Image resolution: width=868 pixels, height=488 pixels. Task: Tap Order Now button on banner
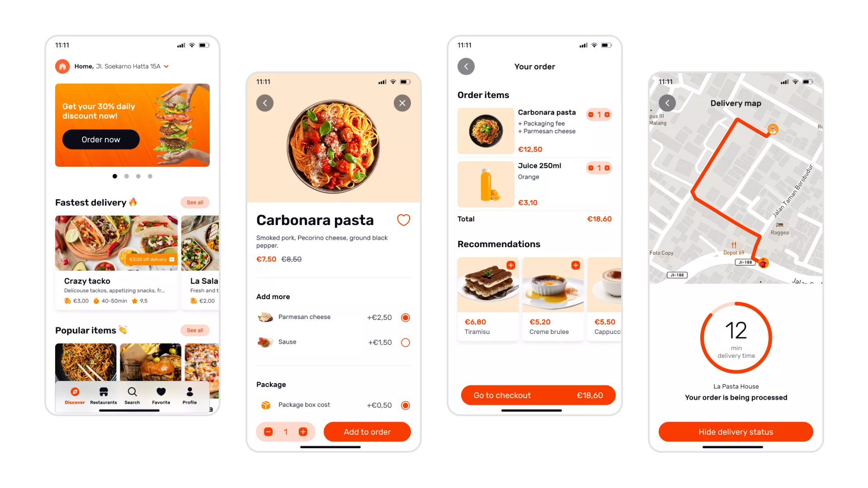tap(100, 140)
